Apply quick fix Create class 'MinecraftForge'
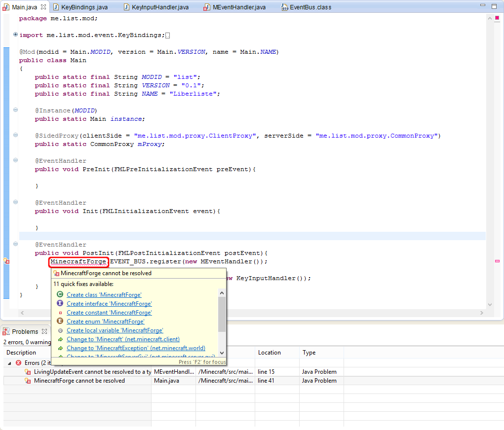This screenshot has height=430, width=504. [104, 295]
